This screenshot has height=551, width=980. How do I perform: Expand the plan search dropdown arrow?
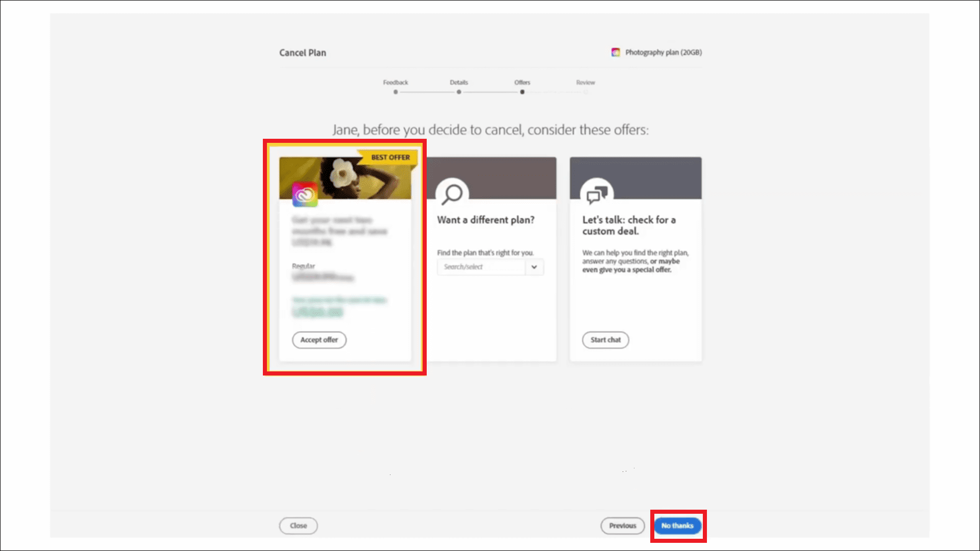534,267
